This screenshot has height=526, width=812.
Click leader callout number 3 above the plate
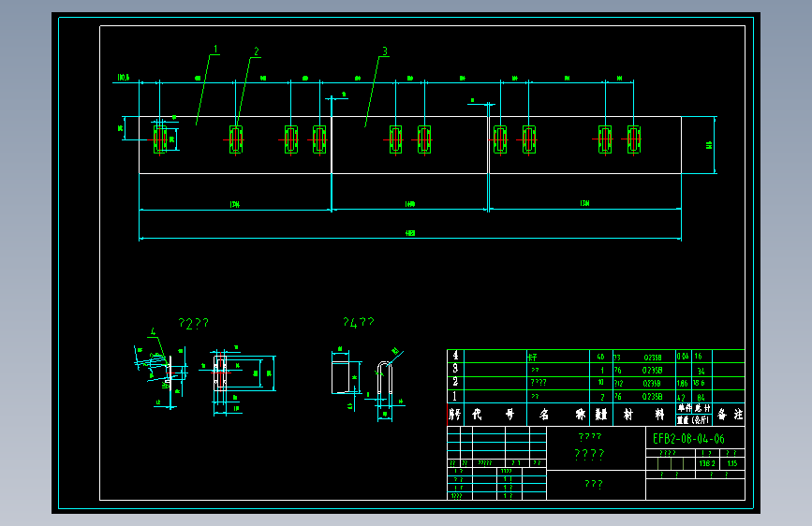(x=385, y=51)
